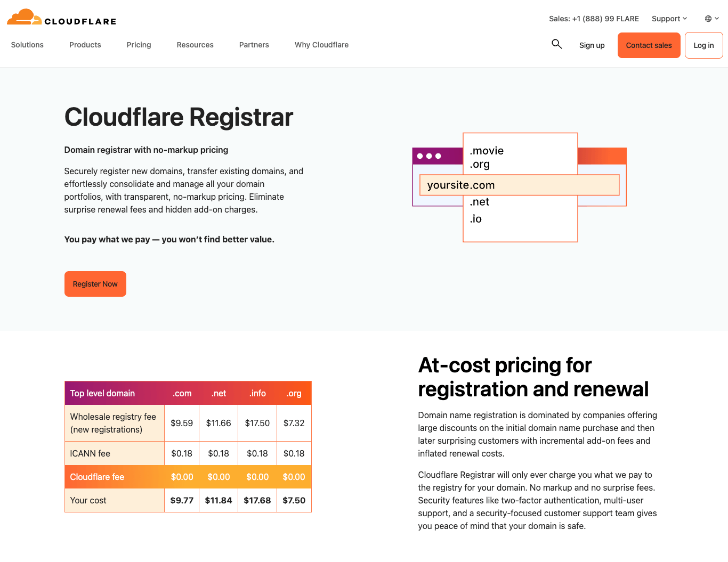
Task: Click the .net column header in the table
Action: click(219, 393)
